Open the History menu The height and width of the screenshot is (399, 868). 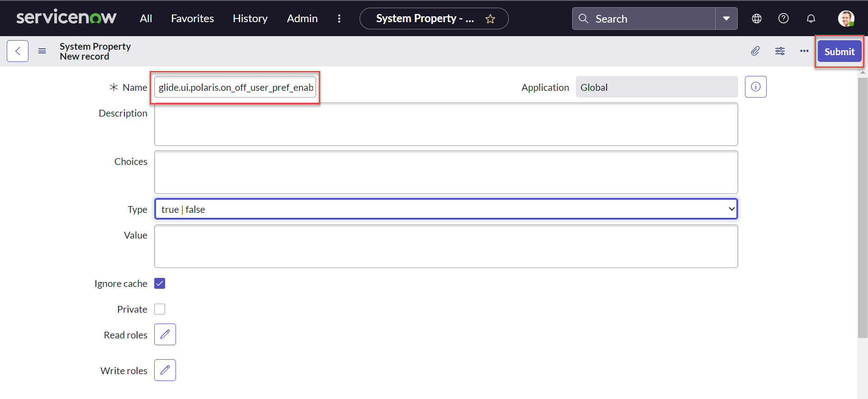click(250, 19)
